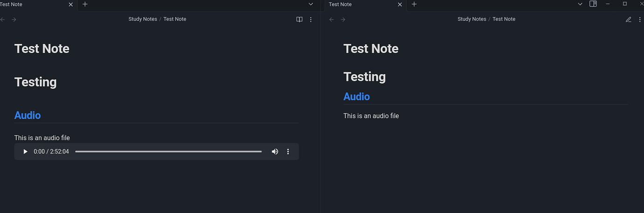The height and width of the screenshot is (213, 644).
Task: Open right pane more options menu
Action: pos(640,19)
